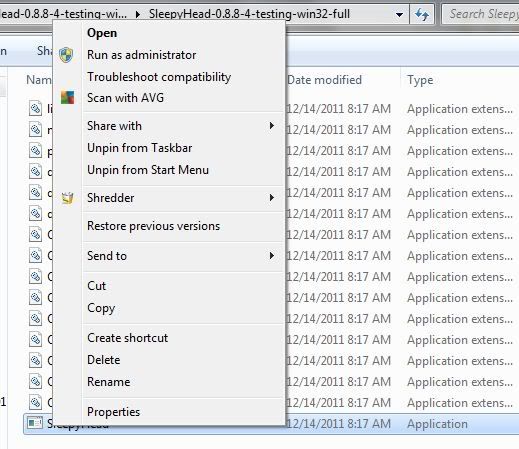Screen dimensions: 519x449
Task: Click the AVG scan icon
Action: tap(67, 98)
